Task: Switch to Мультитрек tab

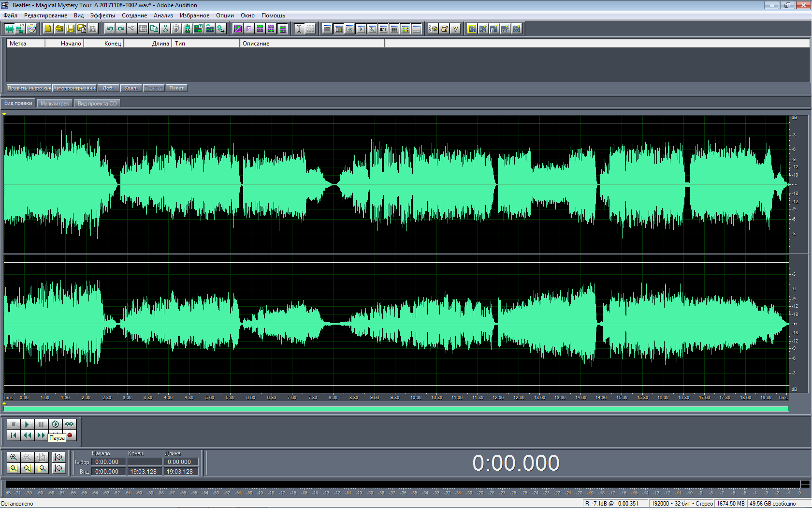Action: pyautogui.click(x=55, y=104)
